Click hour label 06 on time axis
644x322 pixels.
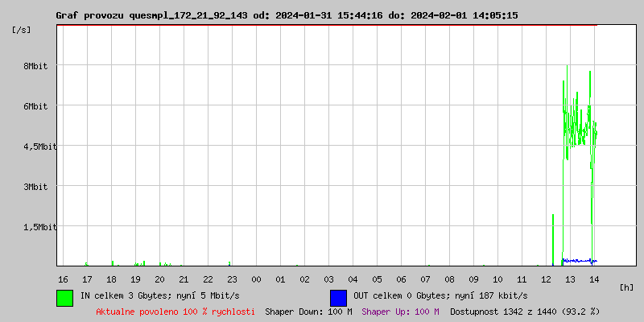(x=401, y=279)
